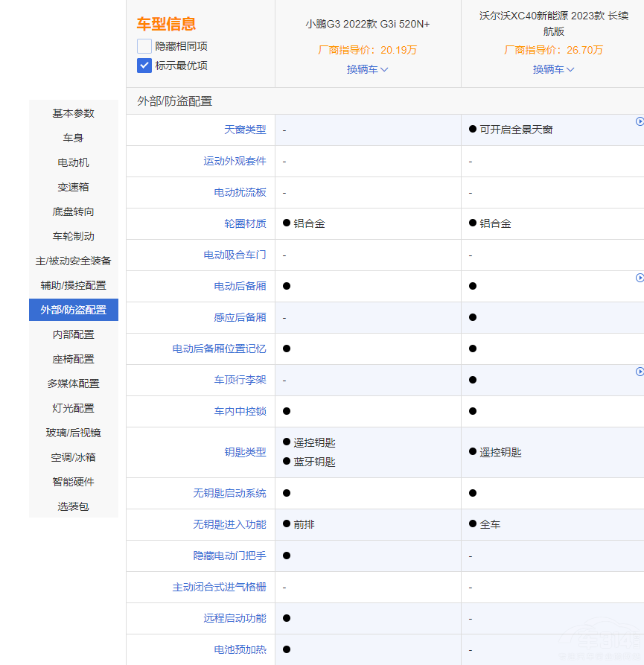Go to 基本参数 section in sidebar
644x665 pixels.
pos(74,113)
